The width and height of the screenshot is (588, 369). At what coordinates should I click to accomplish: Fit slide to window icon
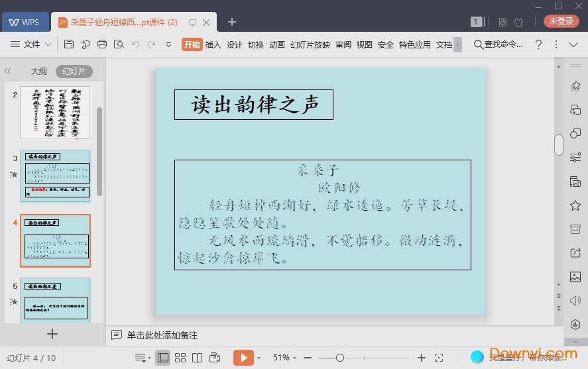point(439,358)
